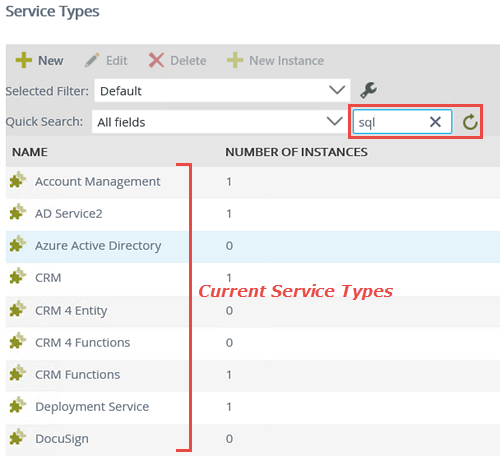
Task: Click the Edit pencil icon
Action: (92, 60)
